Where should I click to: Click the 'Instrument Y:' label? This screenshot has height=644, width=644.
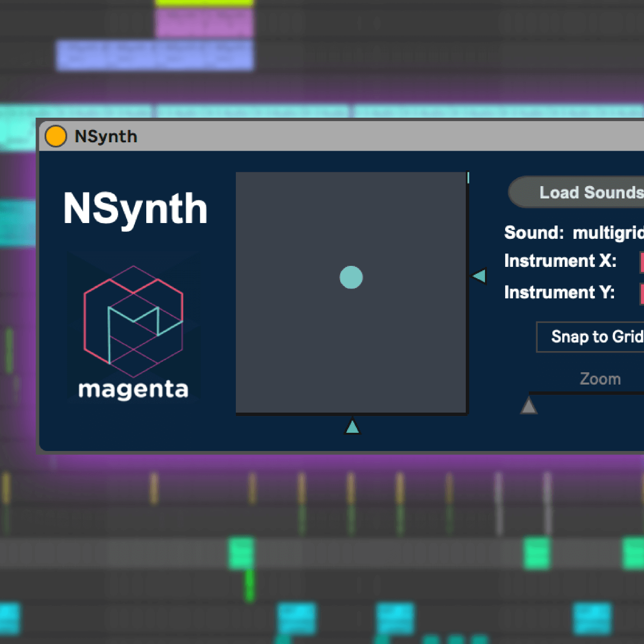click(559, 292)
